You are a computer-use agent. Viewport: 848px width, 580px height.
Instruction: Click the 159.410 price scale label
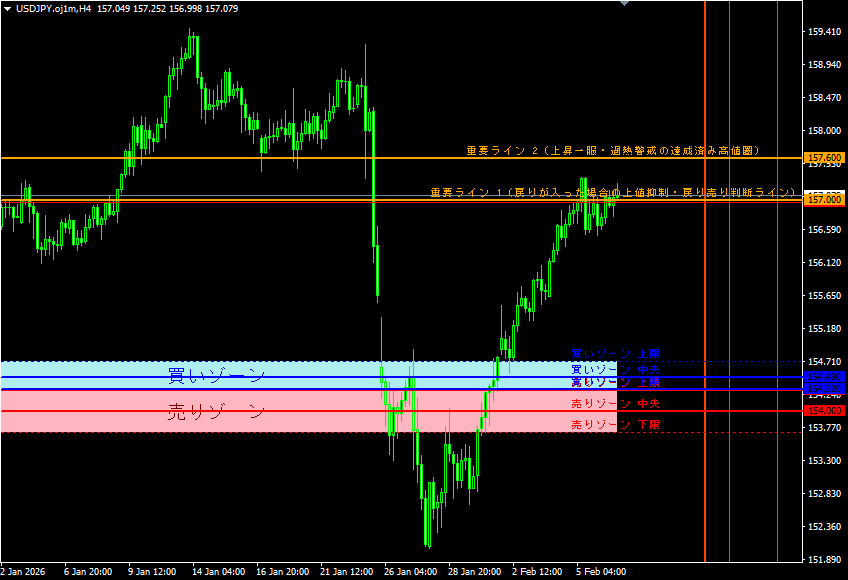pyautogui.click(x=824, y=32)
